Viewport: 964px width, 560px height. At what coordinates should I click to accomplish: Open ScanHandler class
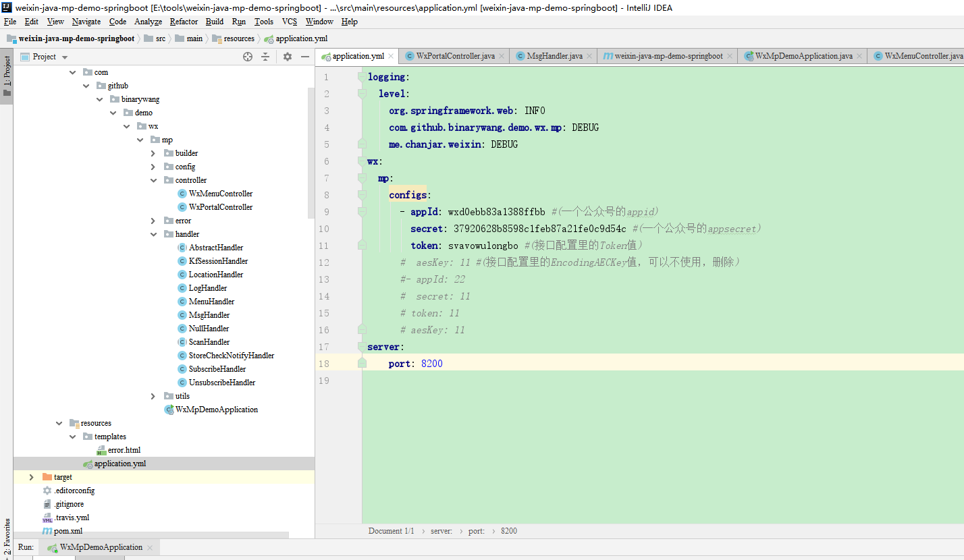209,342
